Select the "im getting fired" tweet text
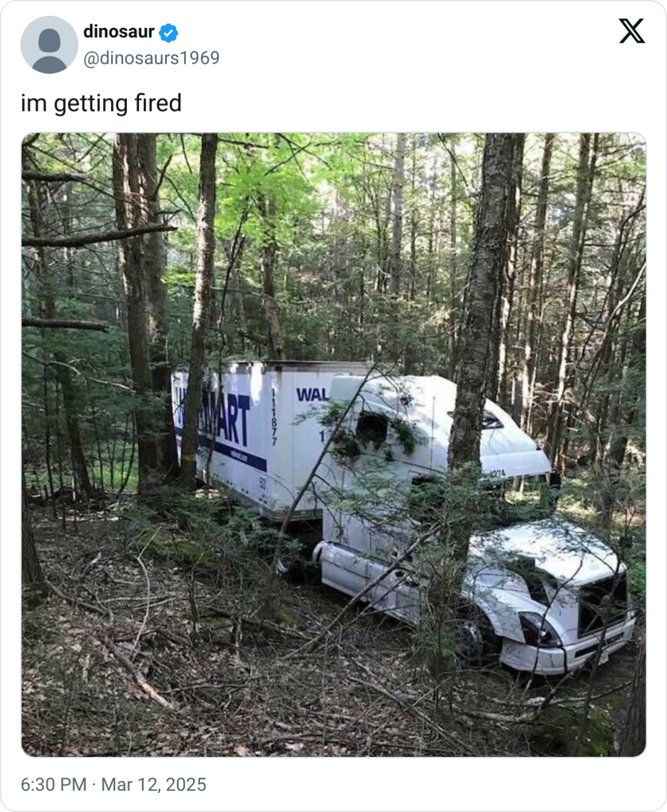The height and width of the screenshot is (812, 667). 101,103
